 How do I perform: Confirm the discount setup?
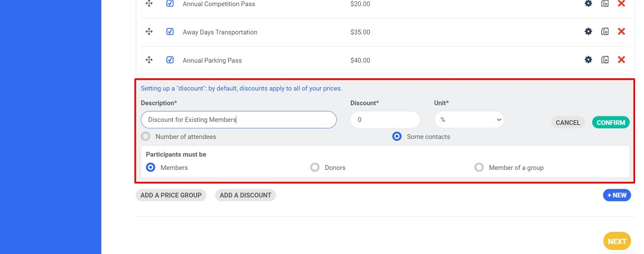610,123
